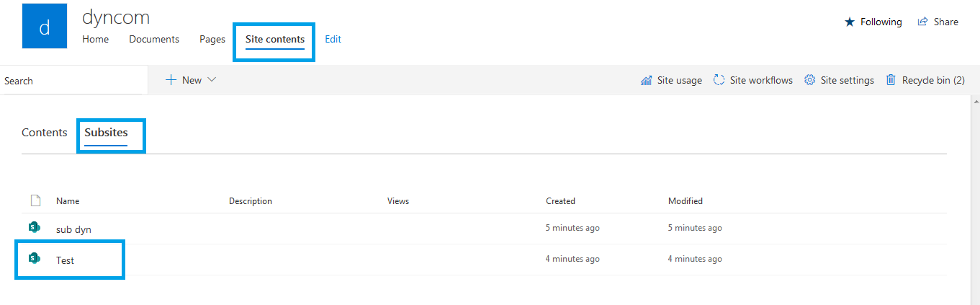
Task: Click the plus New button
Action: (x=184, y=80)
